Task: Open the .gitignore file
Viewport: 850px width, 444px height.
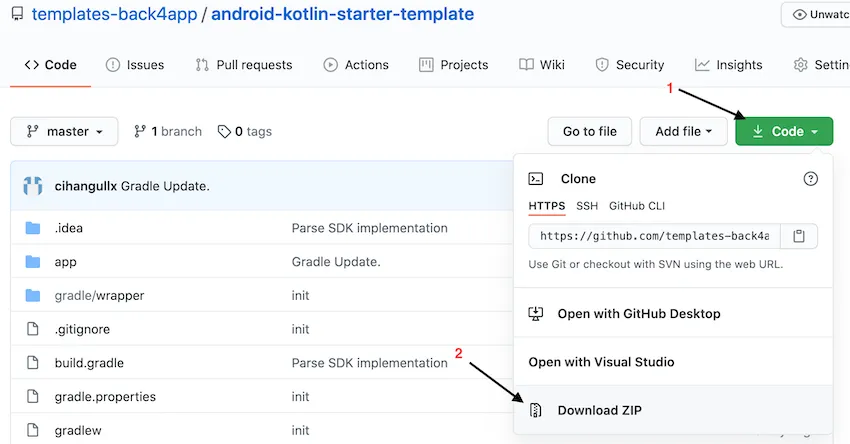Action: click(82, 329)
